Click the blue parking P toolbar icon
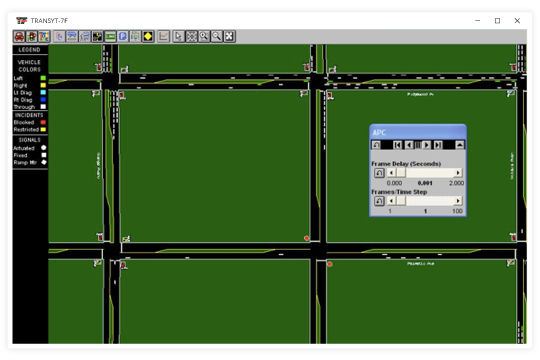Viewport: 540px width, 360px height. 123,37
